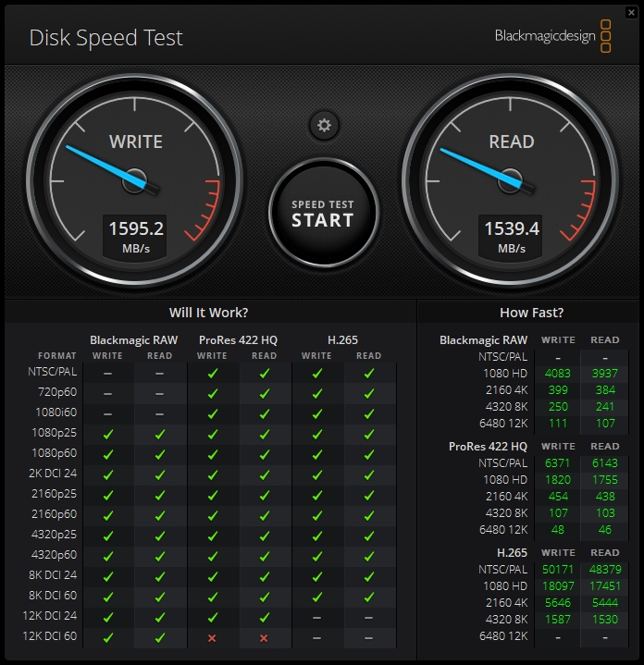Click 2K DCI 24 H.265 write checkmark
Screen dimensions: 644x665
click(316, 474)
